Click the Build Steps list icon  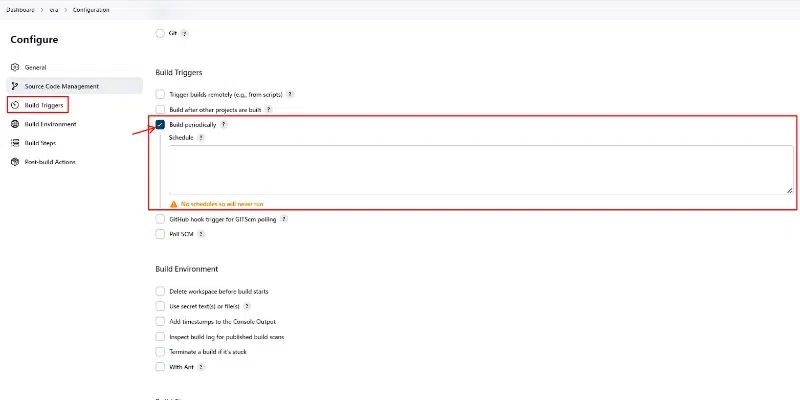[15, 143]
